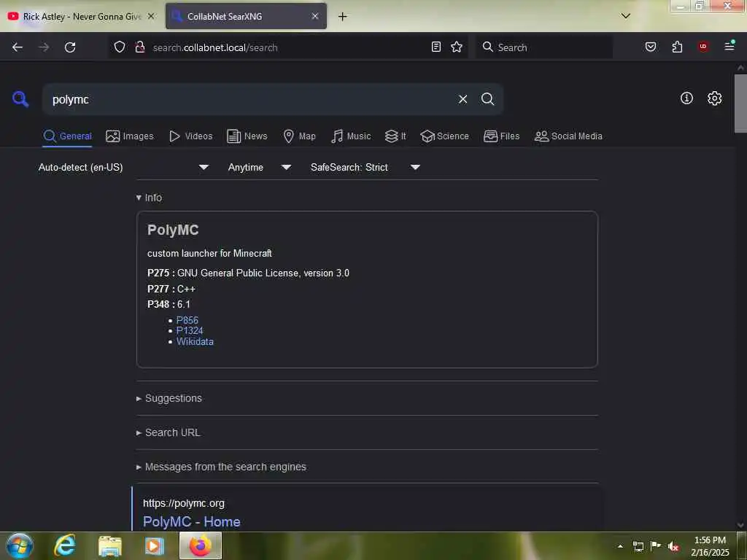747x560 pixels.
Task: Open the Pocket save icon
Action: (x=651, y=47)
